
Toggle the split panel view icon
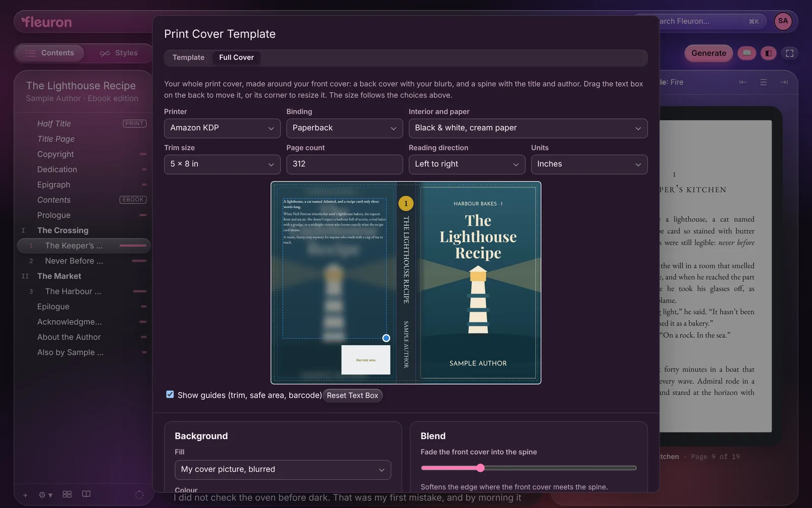click(x=768, y=53)
